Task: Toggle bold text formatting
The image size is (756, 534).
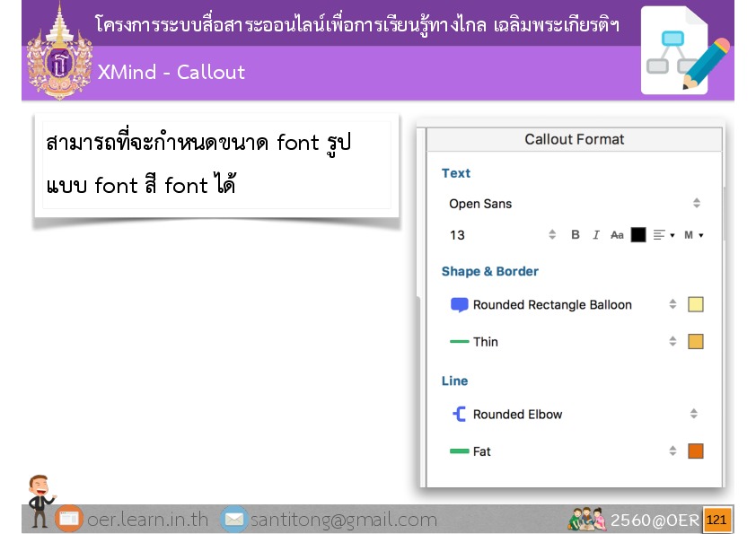Action: coord(576,235)
